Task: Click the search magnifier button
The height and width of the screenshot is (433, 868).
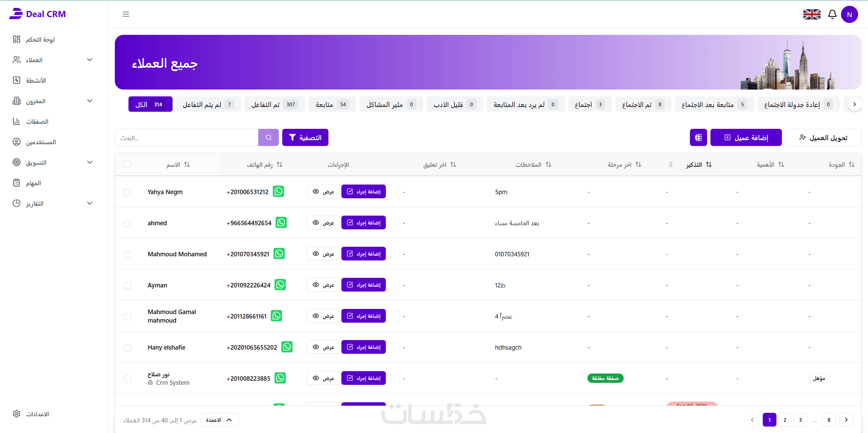Action: (x=268, y=137)
